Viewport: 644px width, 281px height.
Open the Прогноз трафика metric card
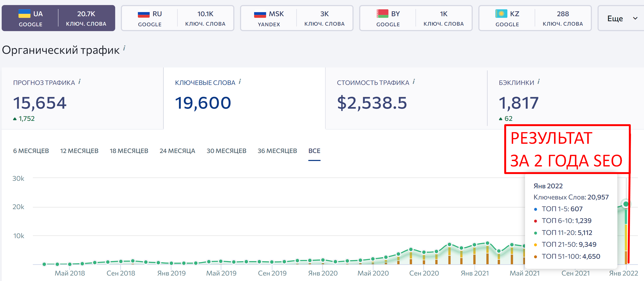click(83, 99)
